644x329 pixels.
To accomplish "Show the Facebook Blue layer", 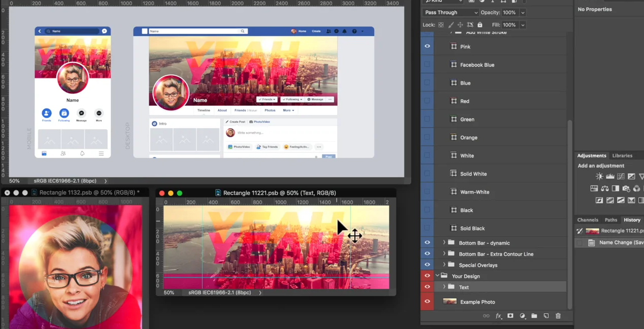I will (x=427, y=64).
